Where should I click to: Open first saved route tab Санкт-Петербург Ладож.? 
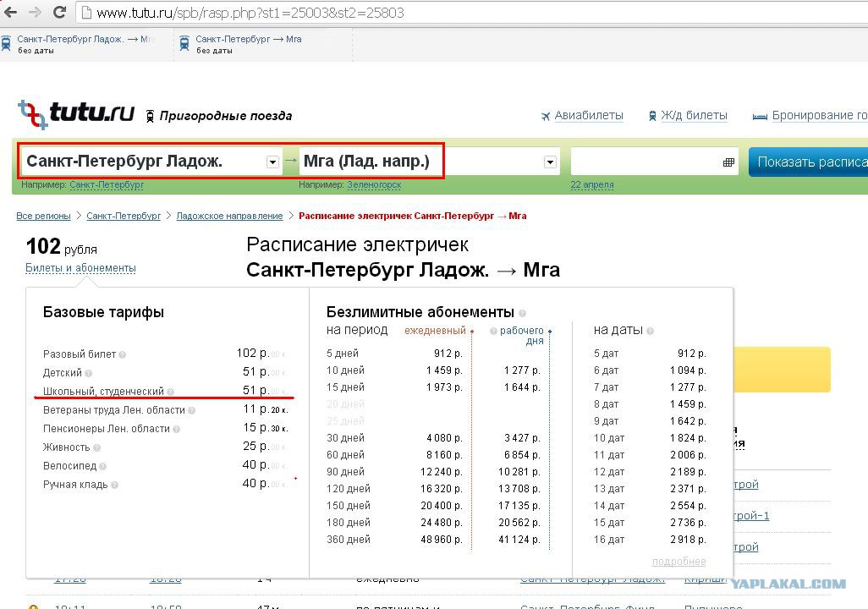tap(86, 40)
